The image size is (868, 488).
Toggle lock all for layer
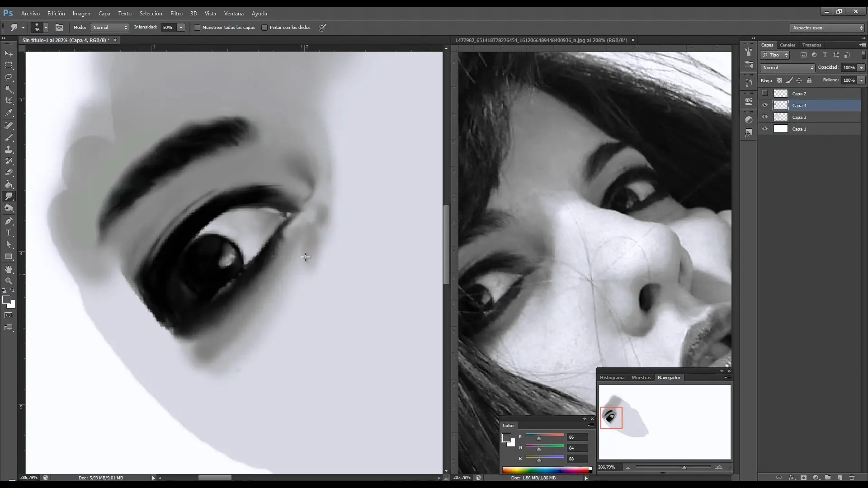tap(809, 80)
